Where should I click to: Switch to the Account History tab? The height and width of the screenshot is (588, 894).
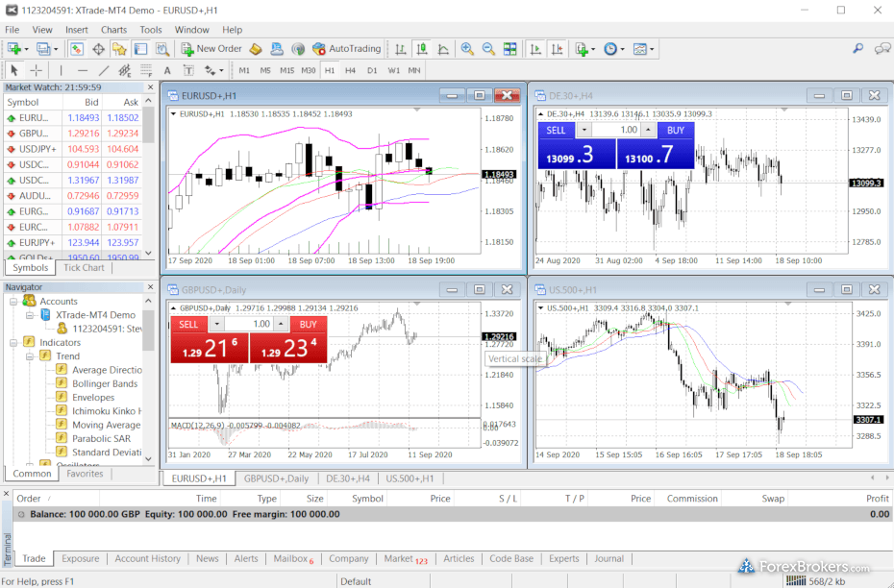coord(148,559)
